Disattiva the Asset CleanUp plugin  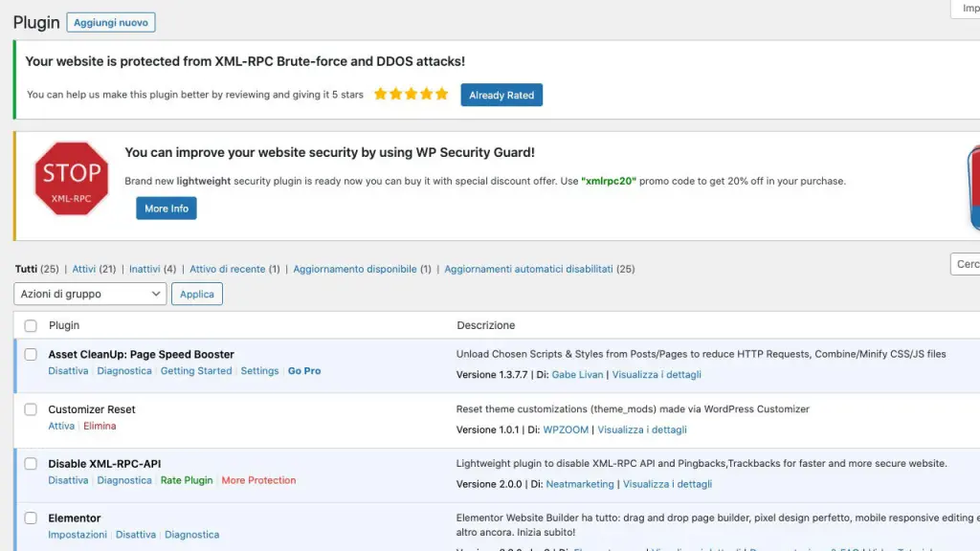(68, 370)
